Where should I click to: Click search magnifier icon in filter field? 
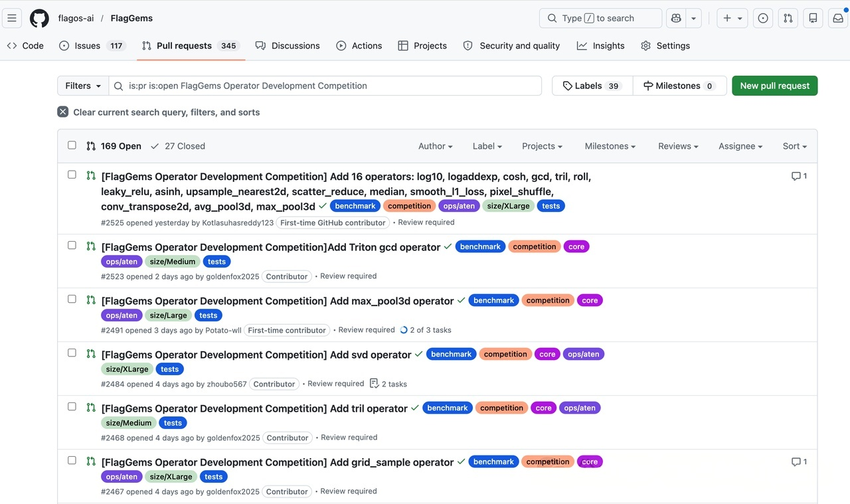(118, 86)
